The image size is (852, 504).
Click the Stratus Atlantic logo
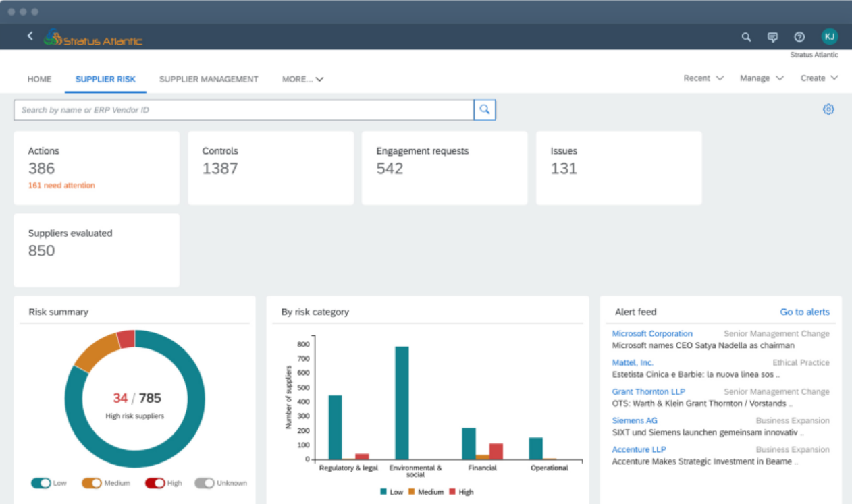[93, 38]
